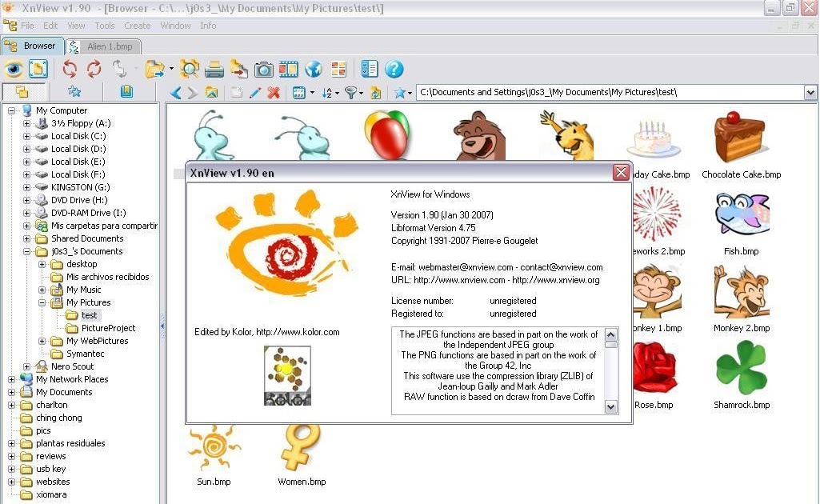The height and width of the screenshot is (504, 820).
Task: Rename file with the pencil icon
Action: tap(255, 93)
